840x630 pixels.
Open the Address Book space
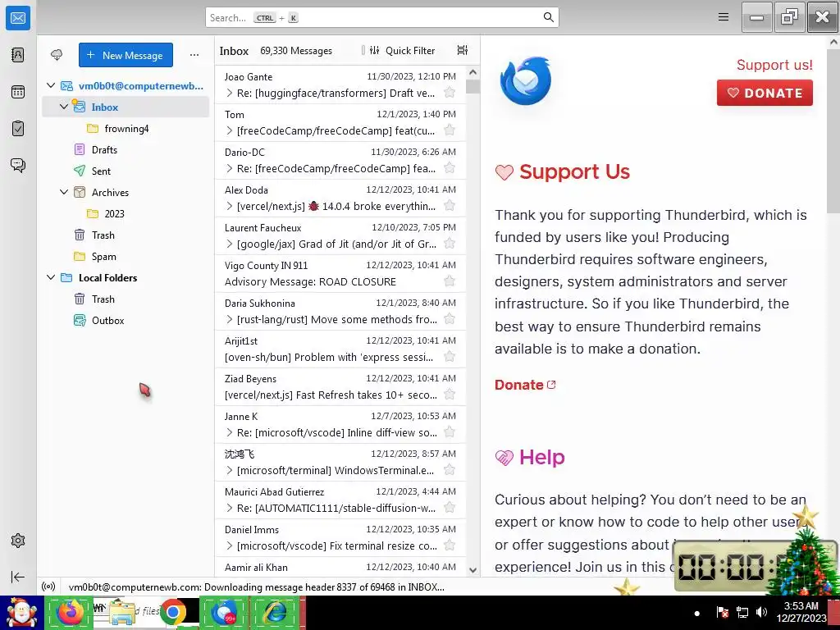[x=18, y=55]
